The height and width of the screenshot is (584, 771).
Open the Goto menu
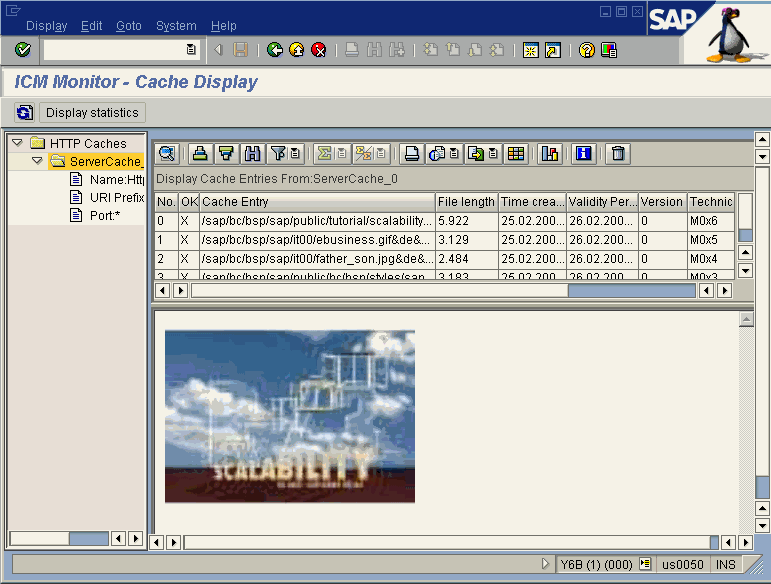(128, 26)
